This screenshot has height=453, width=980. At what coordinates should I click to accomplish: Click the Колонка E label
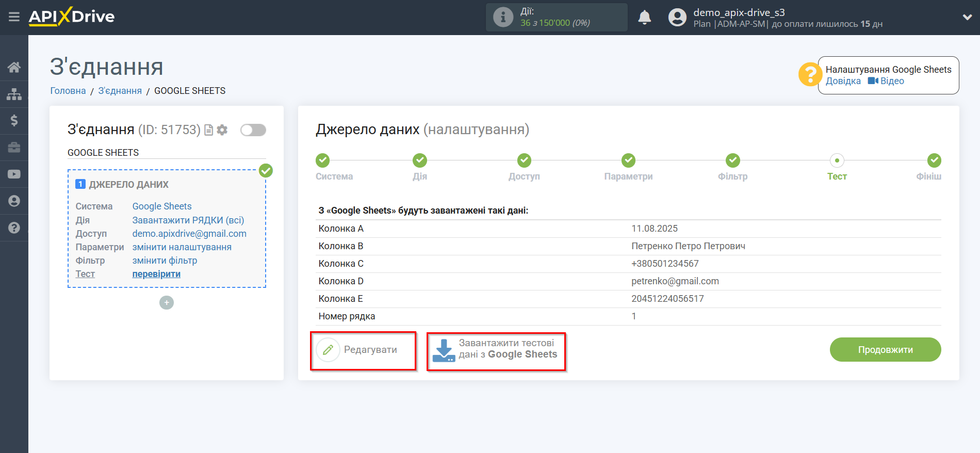pyautogui.click(x=340, y=299)
